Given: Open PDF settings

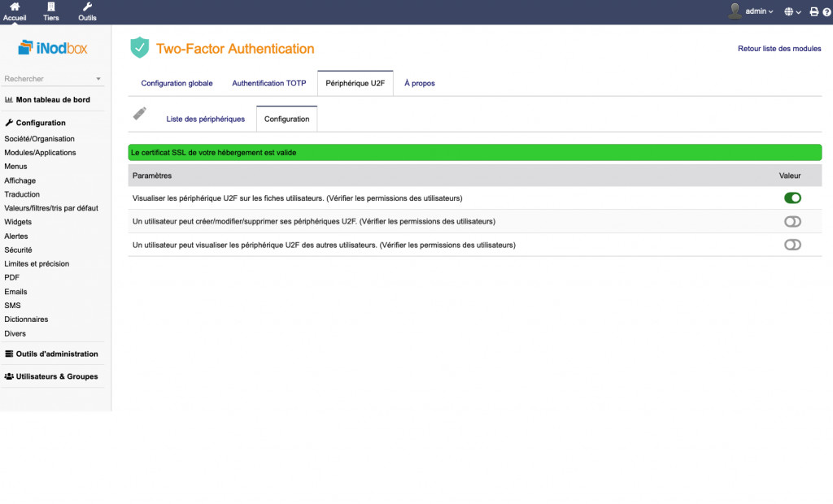Looking at the screenshot, I should pos(11,278).
